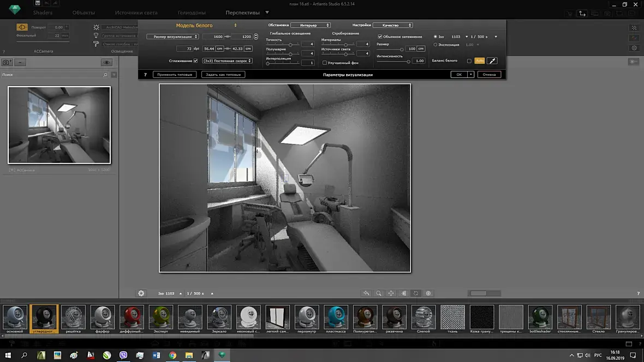644x362 pixels.
Task: Switch to the Источники света tab
Action: click(136, 13)
